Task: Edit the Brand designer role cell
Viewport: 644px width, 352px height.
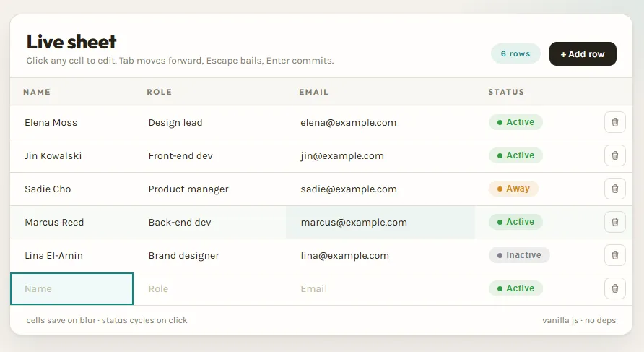Action: click(x=210, y=256)
